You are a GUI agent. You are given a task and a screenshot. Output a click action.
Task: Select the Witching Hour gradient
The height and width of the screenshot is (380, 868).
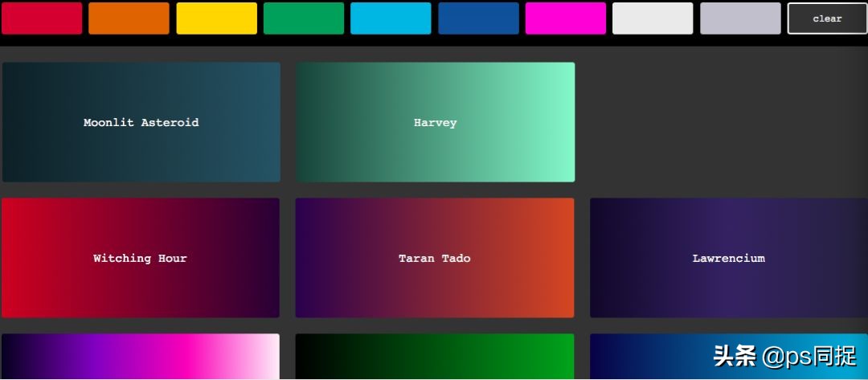141,258
